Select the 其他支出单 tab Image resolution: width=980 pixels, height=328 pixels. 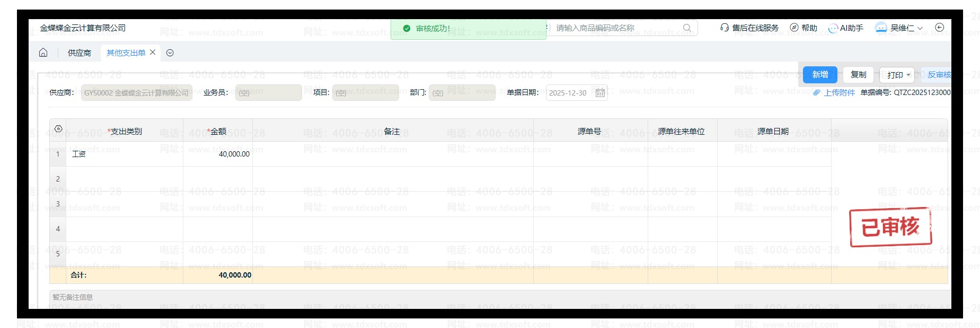(126, 53)
